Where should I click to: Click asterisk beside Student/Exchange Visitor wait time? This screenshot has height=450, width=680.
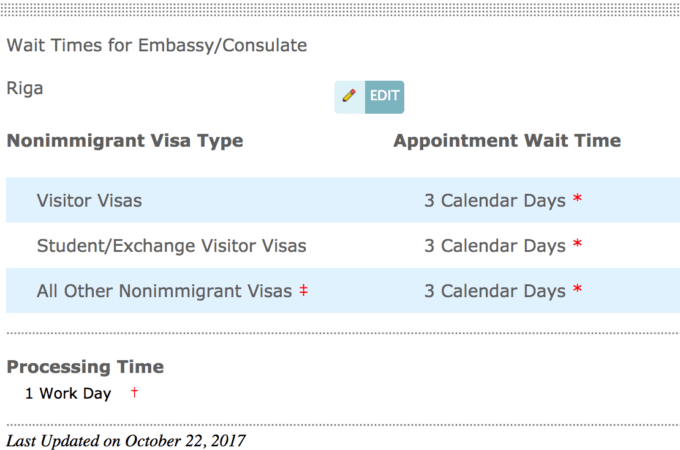pyautogui.click(x=577, y=246)
